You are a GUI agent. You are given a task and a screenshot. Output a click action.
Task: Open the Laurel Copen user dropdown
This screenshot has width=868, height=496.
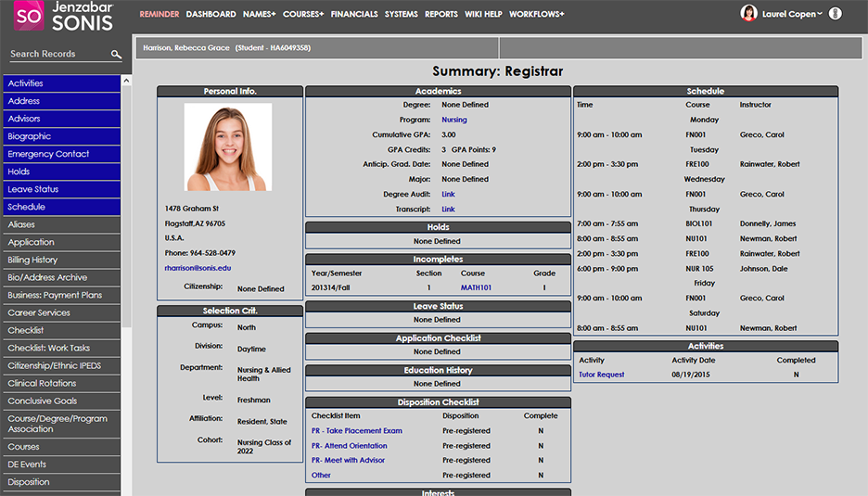792,14
